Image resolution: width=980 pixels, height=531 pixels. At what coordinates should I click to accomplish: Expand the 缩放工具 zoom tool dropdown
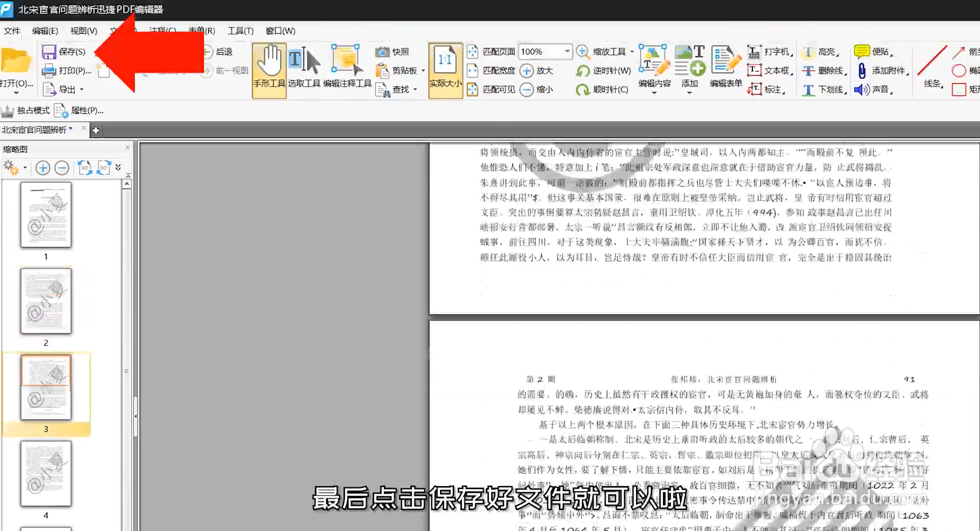[632, 52]
